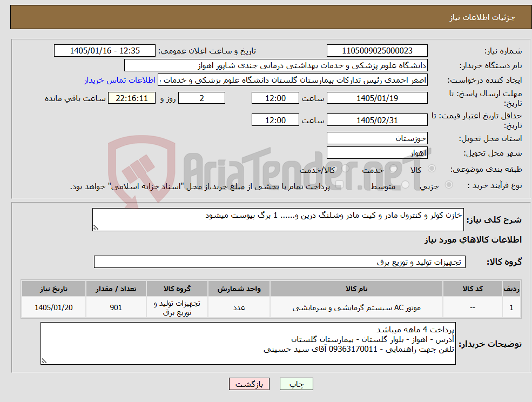
Task: Select the متوسط purchase type radio
Action: pyautogui.click(x=405, y=184)
